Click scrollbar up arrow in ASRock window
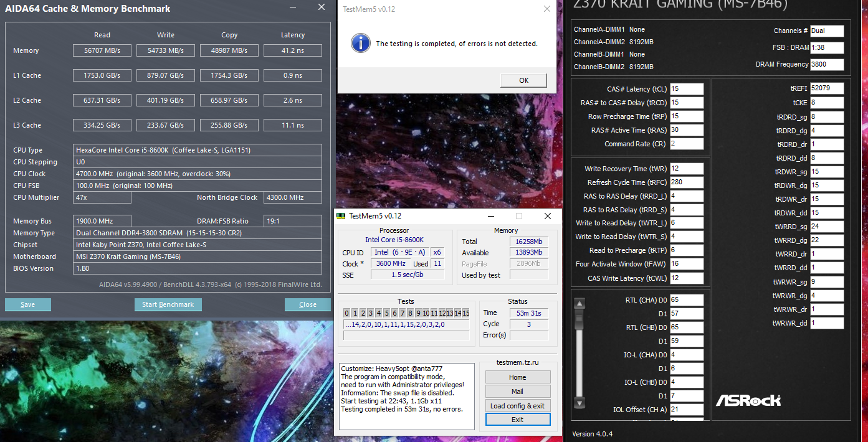This screenshot has height=442, width=868. click(579, 304)
